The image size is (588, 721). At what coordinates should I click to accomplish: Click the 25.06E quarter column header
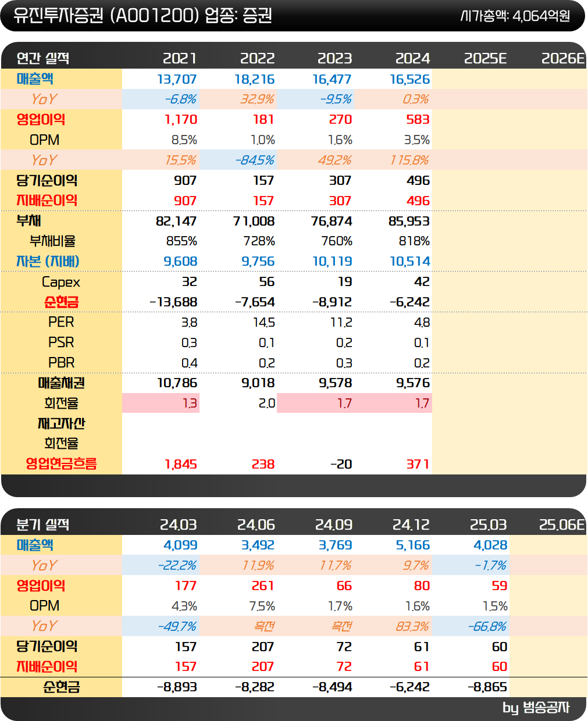pos(562,524)
